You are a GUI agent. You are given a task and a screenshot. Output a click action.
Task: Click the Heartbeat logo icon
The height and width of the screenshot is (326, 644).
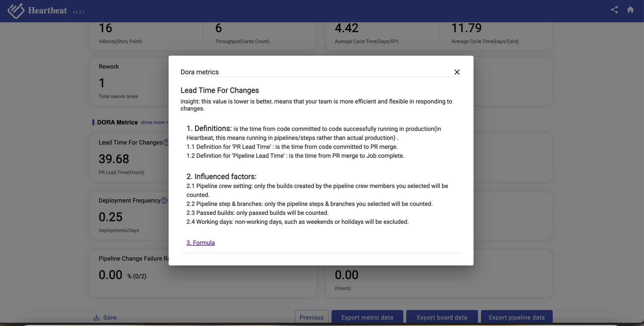click(x=16, y=10)
